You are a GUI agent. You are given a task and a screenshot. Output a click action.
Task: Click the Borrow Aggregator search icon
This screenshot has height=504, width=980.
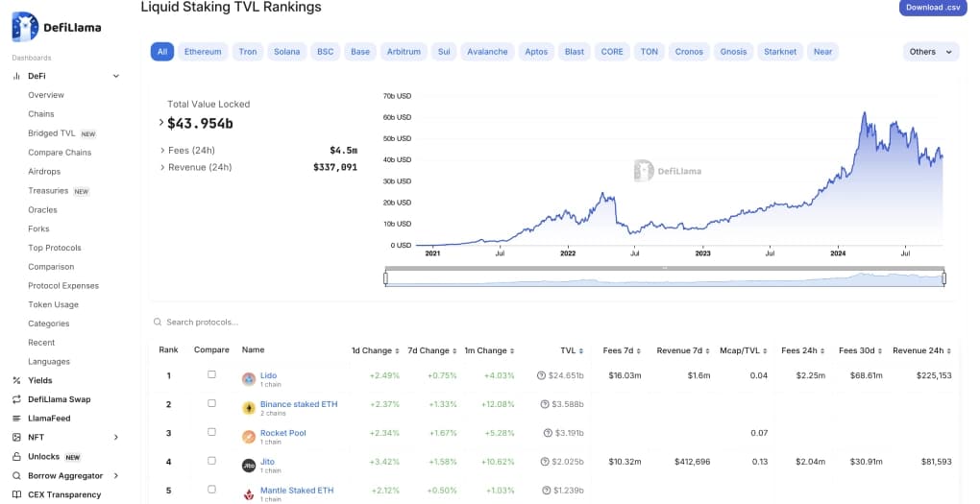point(16,476)
